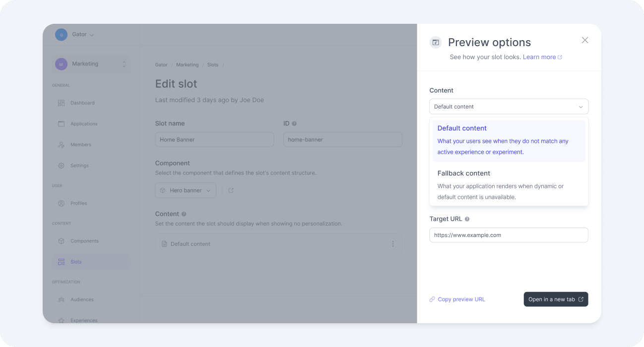Follow the Learn more link
Viewport: 644px width, 347px height.
click(542, 57)
